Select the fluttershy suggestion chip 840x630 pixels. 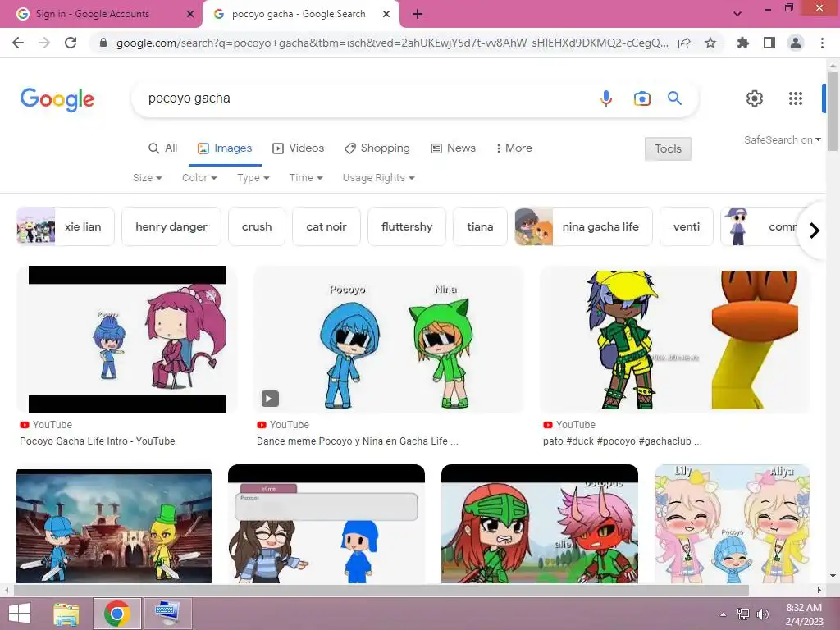[407, 226]
